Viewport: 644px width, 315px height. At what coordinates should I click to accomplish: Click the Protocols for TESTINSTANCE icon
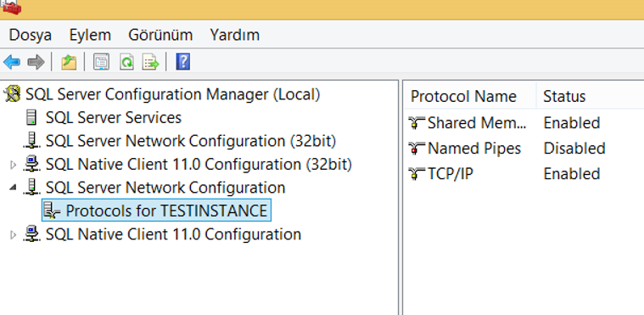tap(52, 211)
